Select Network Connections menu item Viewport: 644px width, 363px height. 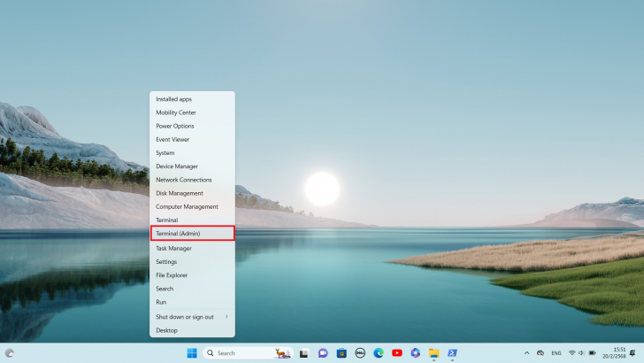(x=192, y=180)
